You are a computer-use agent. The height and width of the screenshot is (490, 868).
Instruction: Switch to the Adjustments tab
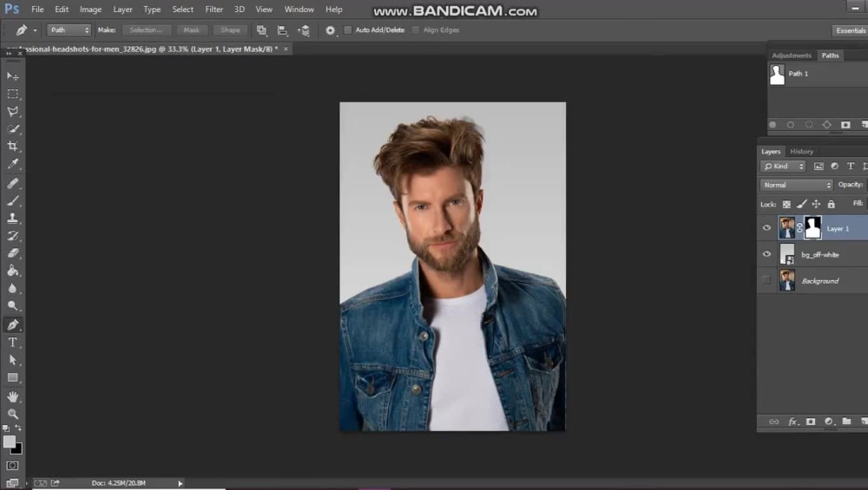pyautogui.click(x=791, y=56)
